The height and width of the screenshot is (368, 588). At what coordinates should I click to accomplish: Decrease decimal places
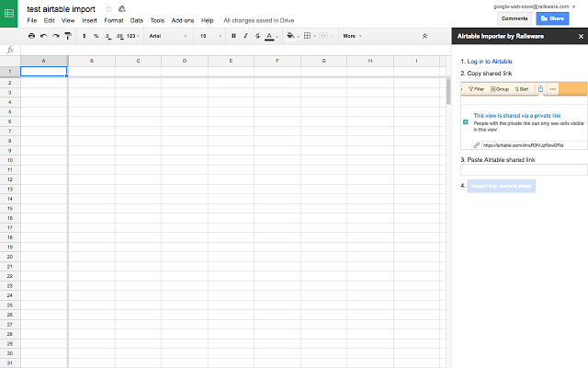[108, 36]
